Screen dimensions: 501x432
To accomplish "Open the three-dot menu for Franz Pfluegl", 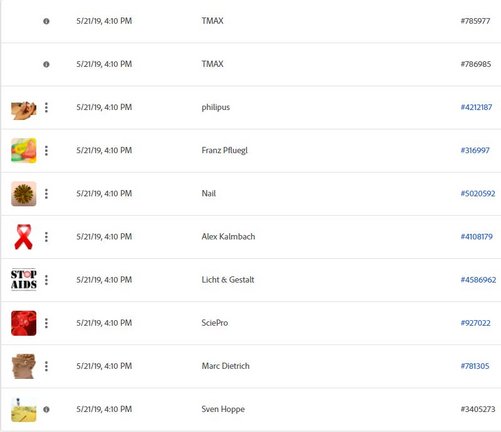I will point(46,151).
